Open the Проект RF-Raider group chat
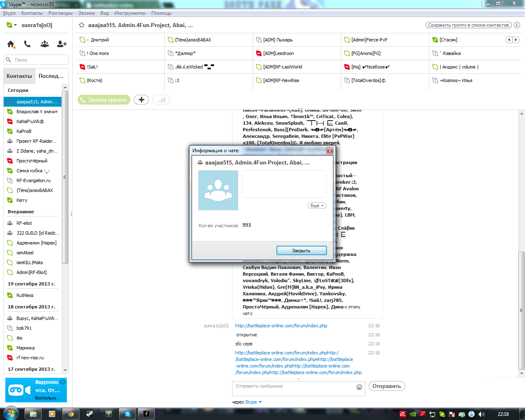525x420 pixels. [33, 141]
